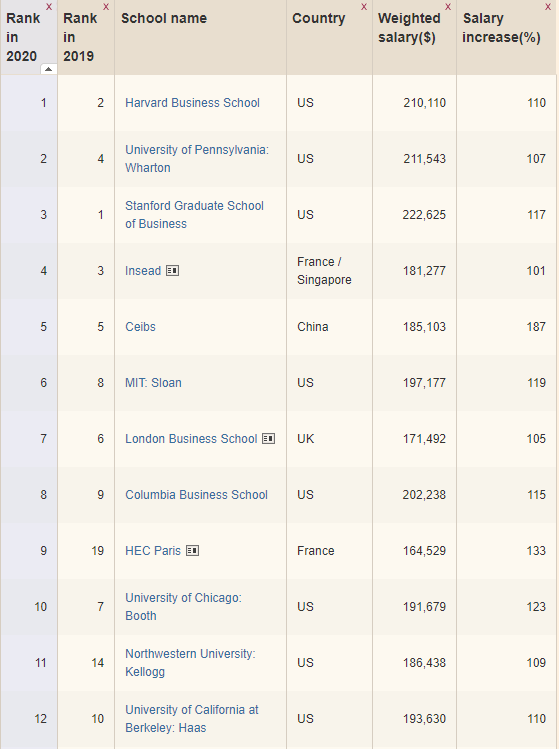This screenshot has height=749, width=559.
Task: Open the profile icon beside London Business School
Action: point(269,439)
